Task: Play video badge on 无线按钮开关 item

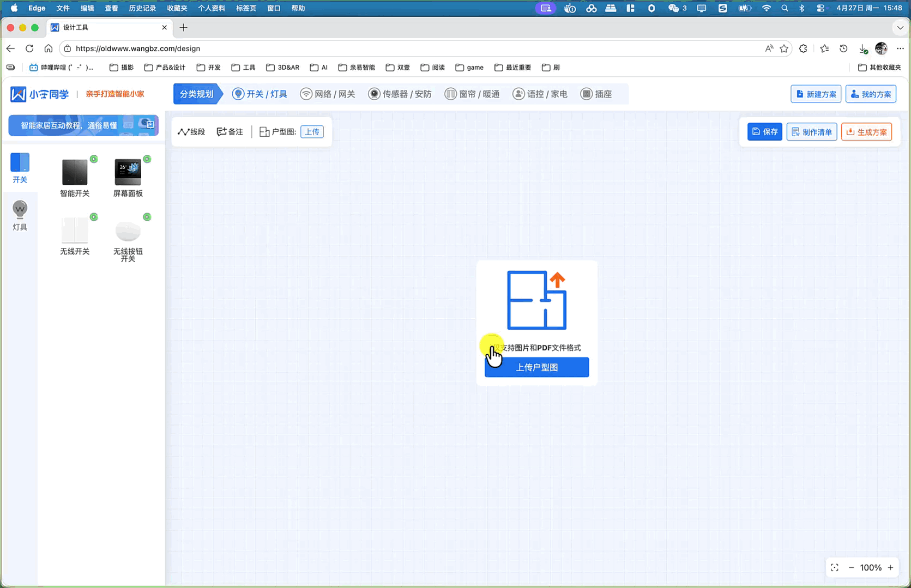Action: tap(147, 217)
